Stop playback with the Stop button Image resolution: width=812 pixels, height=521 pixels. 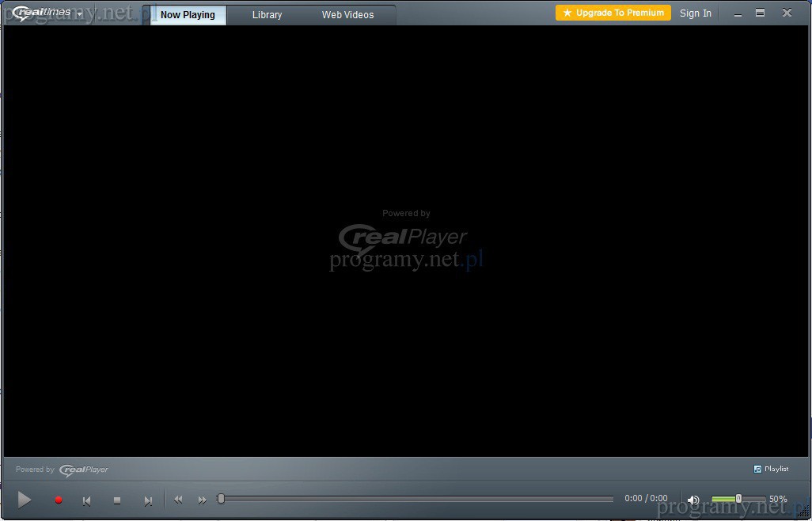click(x=117, y=500)
